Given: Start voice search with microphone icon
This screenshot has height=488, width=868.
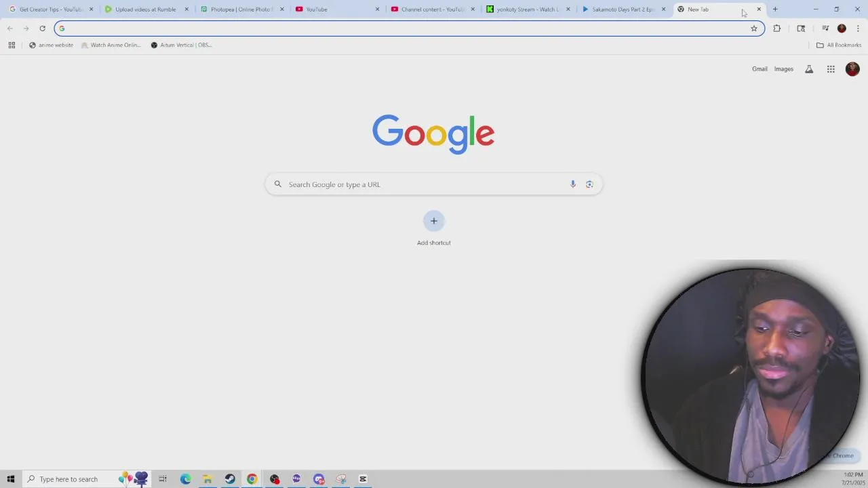Looking at the screenshot, I should [573, 184].
